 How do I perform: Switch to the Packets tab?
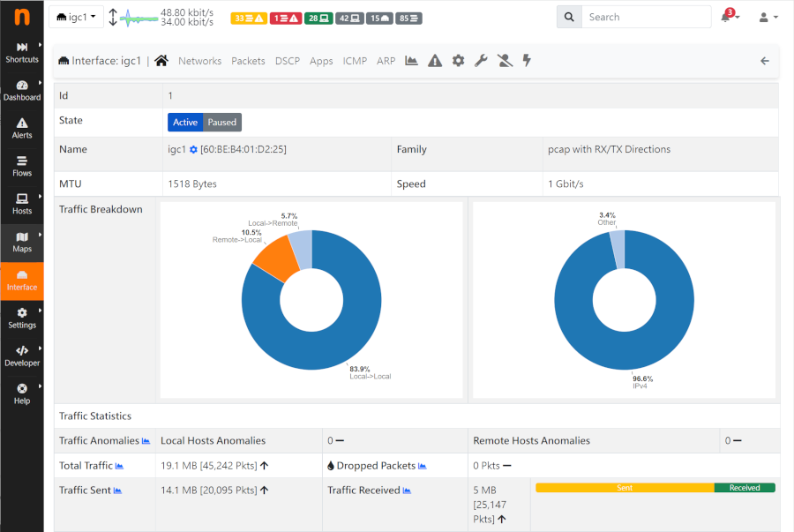click(x=248, y=61)
